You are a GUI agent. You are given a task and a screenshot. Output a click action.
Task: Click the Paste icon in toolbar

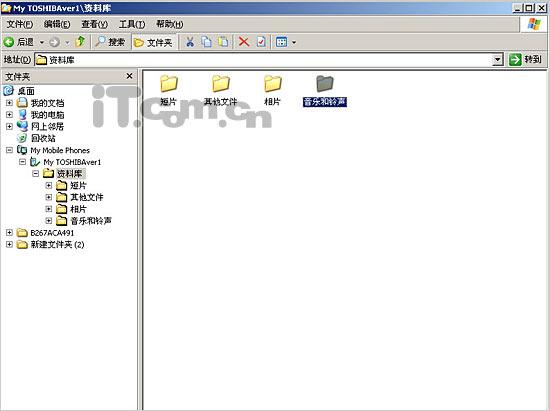[223, 42]
